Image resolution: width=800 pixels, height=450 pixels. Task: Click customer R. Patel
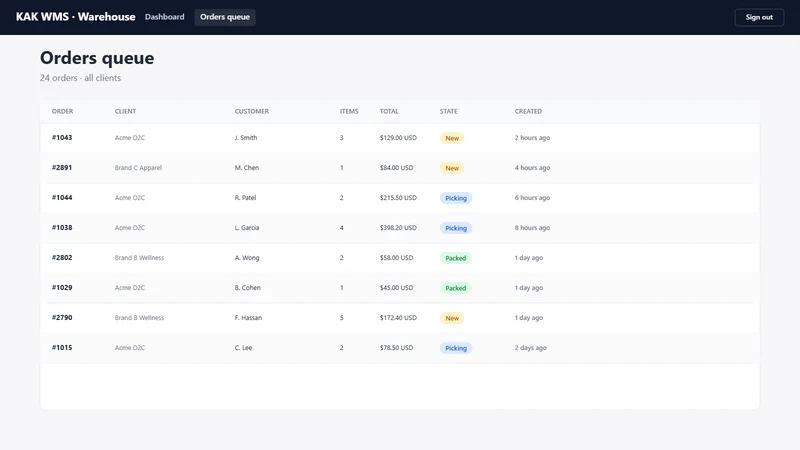[x=245, y=198]
